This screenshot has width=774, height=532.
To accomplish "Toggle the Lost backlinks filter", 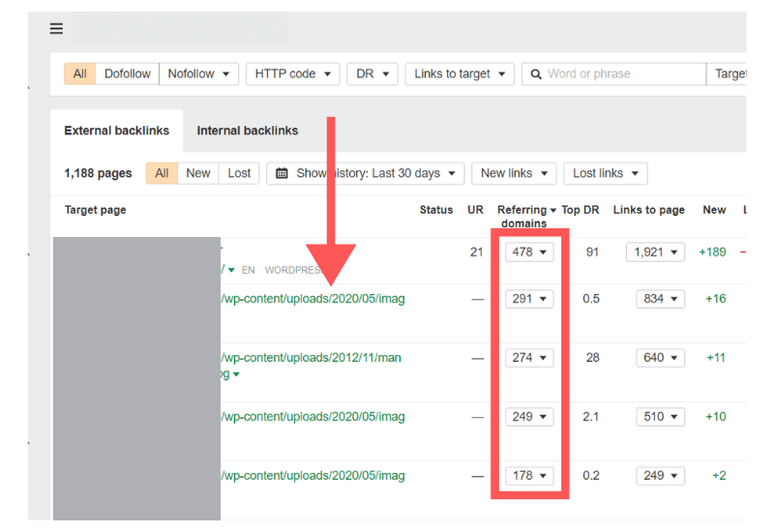I will (239, 173).
